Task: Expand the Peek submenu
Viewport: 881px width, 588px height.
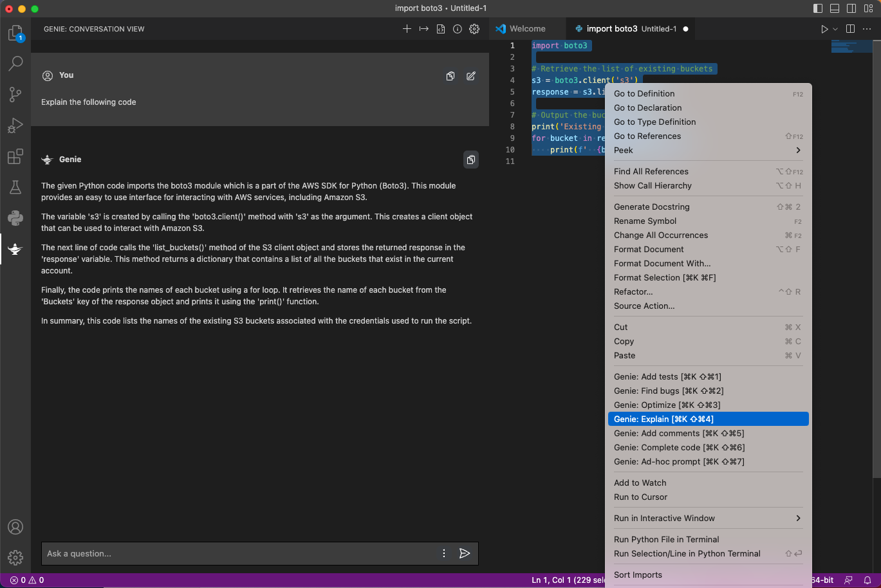Action: pyautogui.click(x=708, y=150)
